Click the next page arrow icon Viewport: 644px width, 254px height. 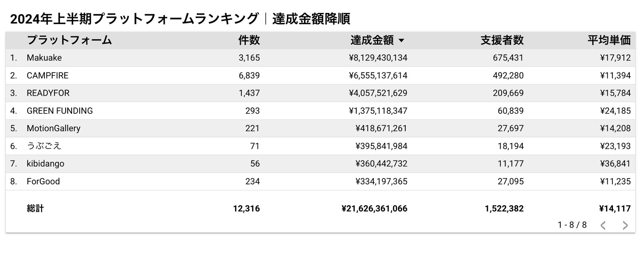[x=625, y=226]
